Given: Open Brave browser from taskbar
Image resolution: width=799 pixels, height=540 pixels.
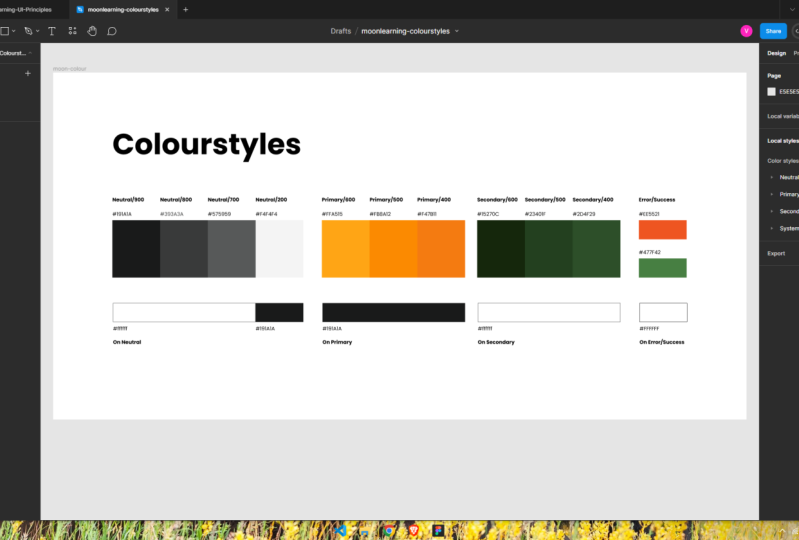Looking at the screenshot, I should pos(414,531).
